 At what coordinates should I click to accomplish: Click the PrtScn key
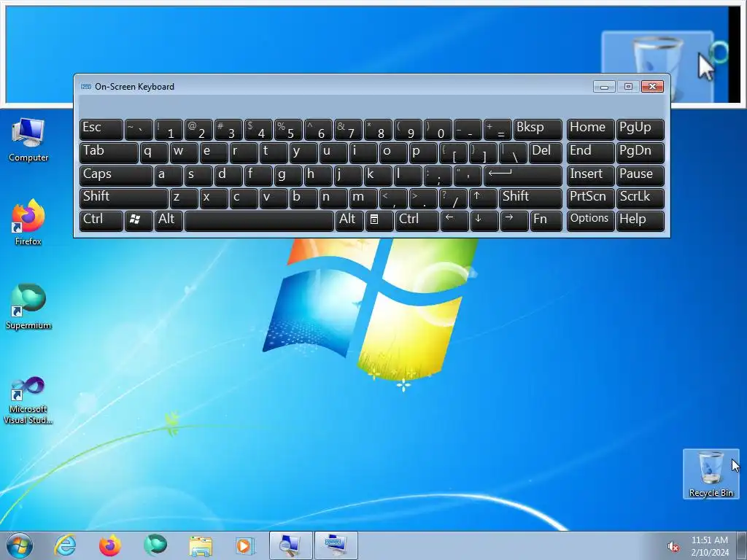coord(590,198)
